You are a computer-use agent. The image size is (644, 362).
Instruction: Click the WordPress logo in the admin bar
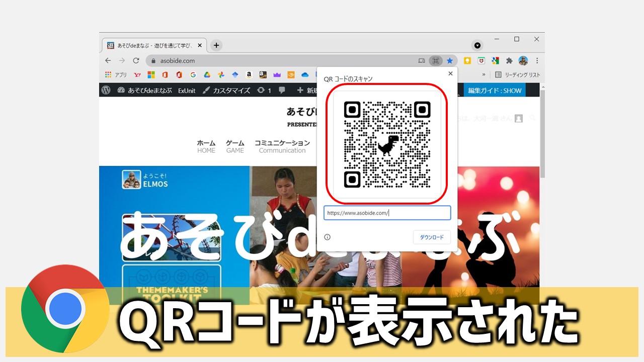(x=105, y=90)
